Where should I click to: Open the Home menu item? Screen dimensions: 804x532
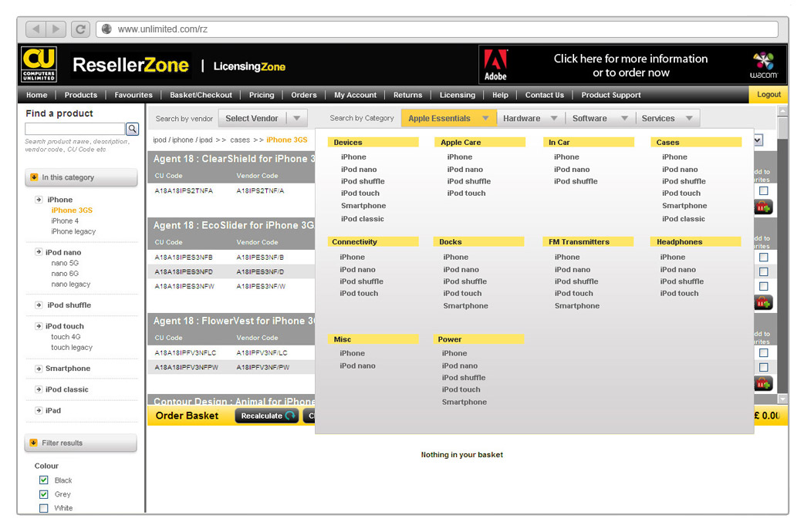point(37,95)
